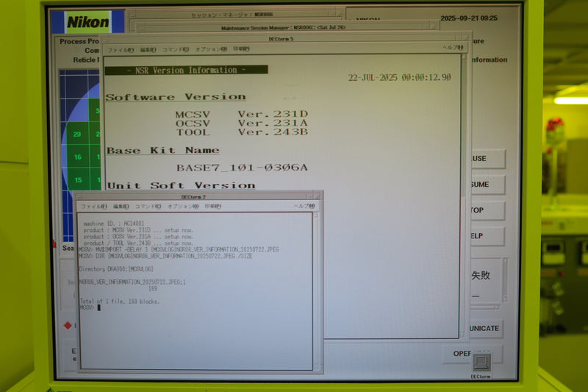Select wafer shot cell 16
588x392 pixels.
pos(78,157)
